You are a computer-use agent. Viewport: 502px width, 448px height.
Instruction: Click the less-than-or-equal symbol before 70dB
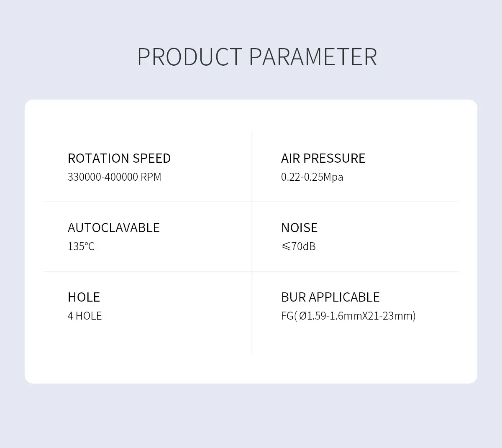click(x=286, y=246)
